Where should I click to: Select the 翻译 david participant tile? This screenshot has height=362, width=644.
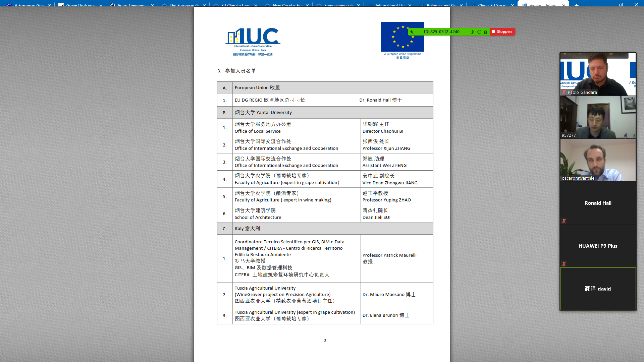(598, 289)
